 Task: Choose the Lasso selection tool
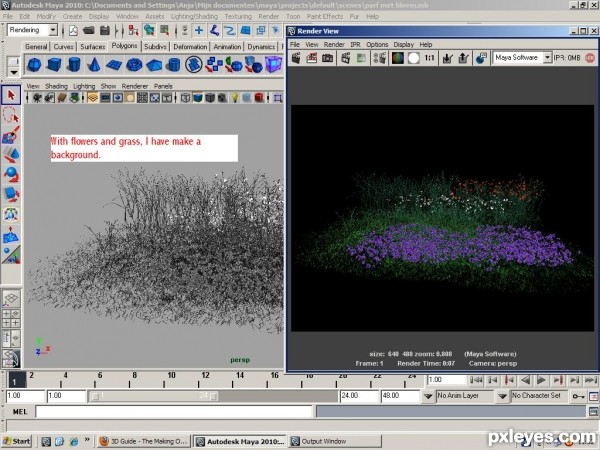(x=11, y=115)
